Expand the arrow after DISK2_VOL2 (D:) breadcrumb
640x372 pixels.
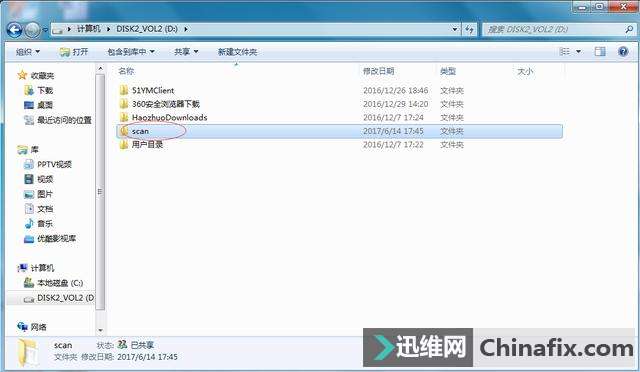186,29
